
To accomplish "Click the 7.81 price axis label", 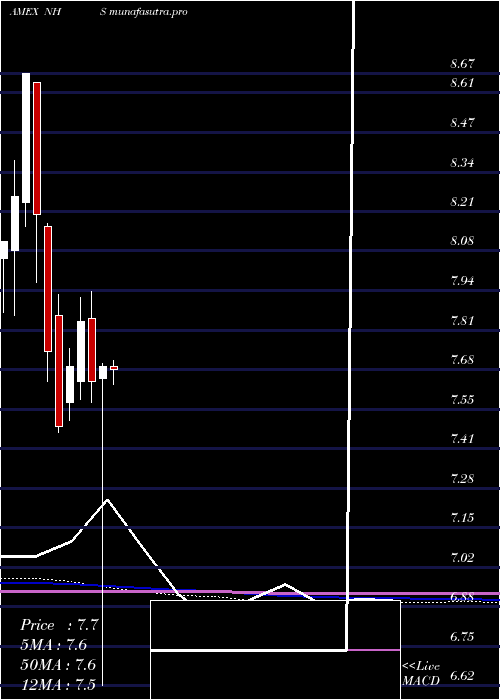I will (462, 321).
